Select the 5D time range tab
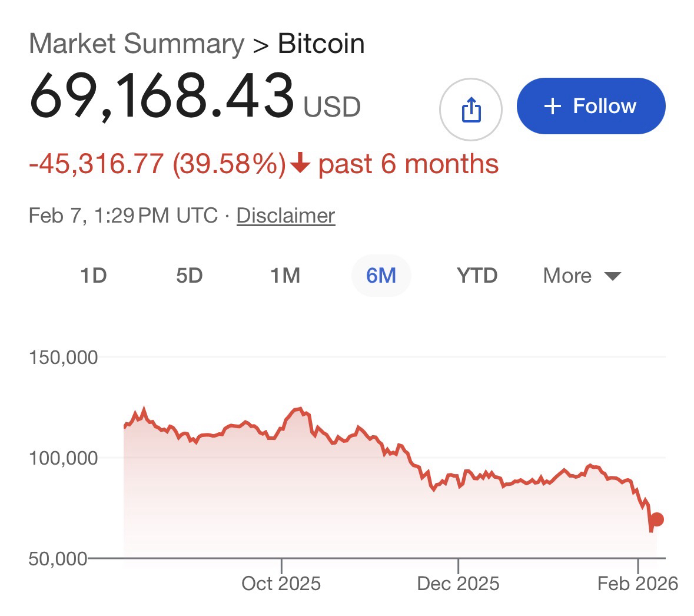 pos(189,275)
